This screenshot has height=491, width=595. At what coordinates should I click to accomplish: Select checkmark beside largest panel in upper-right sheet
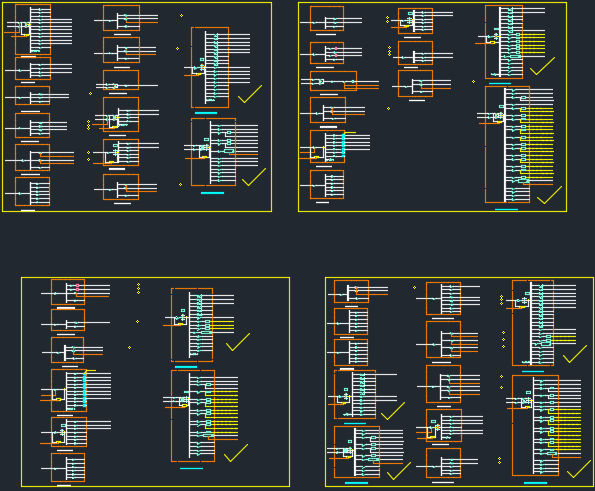click(x=549, y=195)
